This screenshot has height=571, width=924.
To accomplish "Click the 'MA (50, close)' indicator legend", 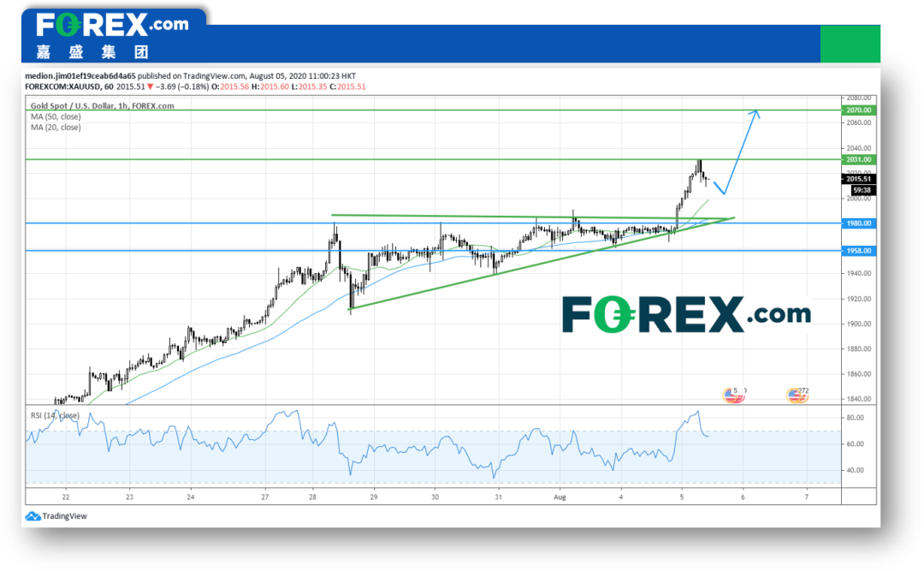I will [56, 116].
